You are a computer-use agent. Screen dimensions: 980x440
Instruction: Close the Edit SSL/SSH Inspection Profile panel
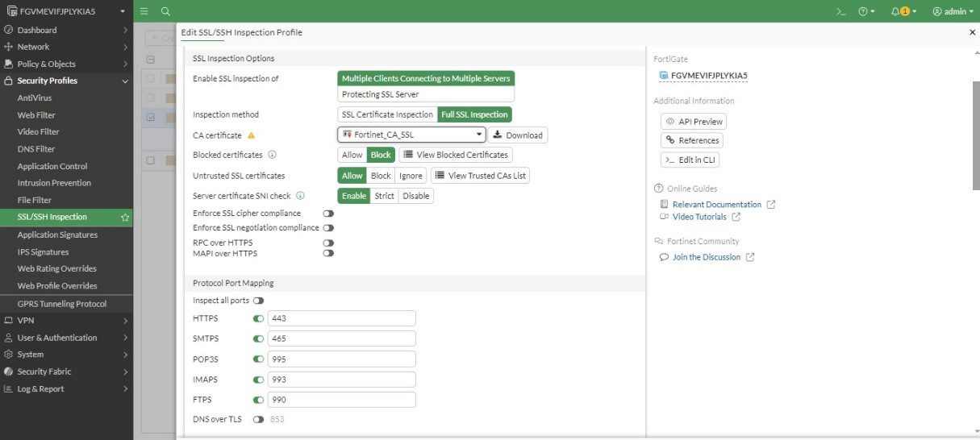972,32
